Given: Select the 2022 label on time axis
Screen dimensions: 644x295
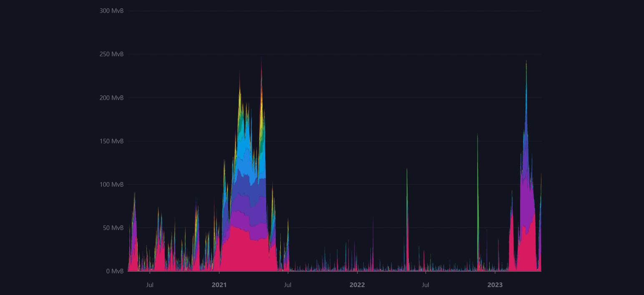Looking at the screenshot, I should [357, 285].
